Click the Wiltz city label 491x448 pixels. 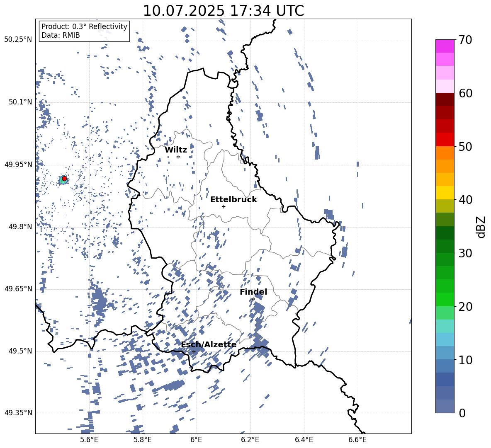click(176, 150)
